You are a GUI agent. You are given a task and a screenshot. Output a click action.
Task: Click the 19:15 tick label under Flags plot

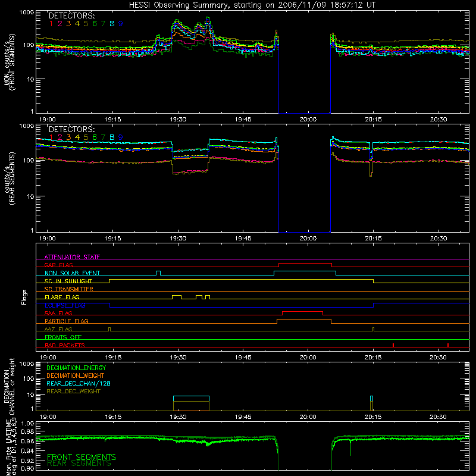tap(113, 358)
